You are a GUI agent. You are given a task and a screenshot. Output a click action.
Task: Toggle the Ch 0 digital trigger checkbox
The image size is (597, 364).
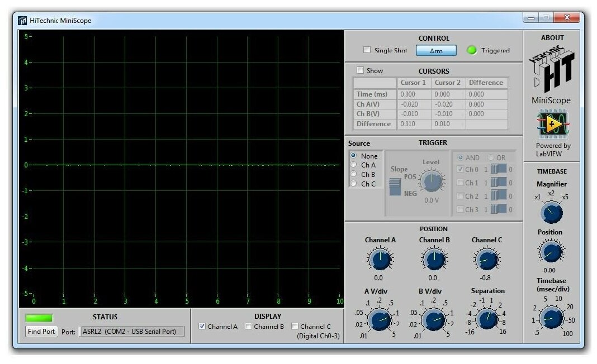click(460, 169)
